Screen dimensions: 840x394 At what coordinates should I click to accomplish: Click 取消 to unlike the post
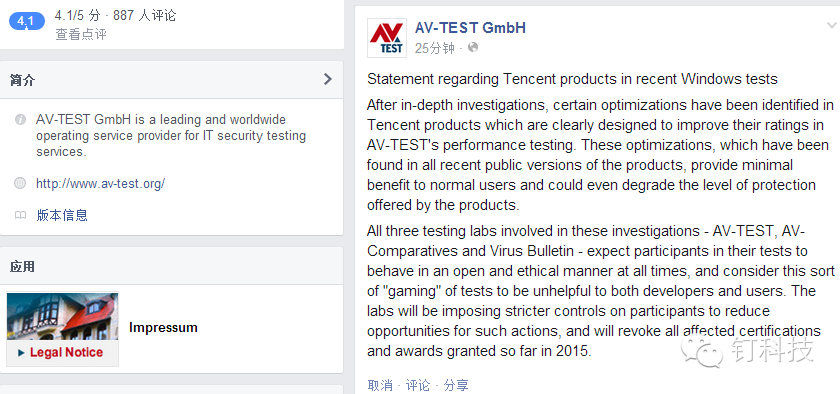(380, 385)
